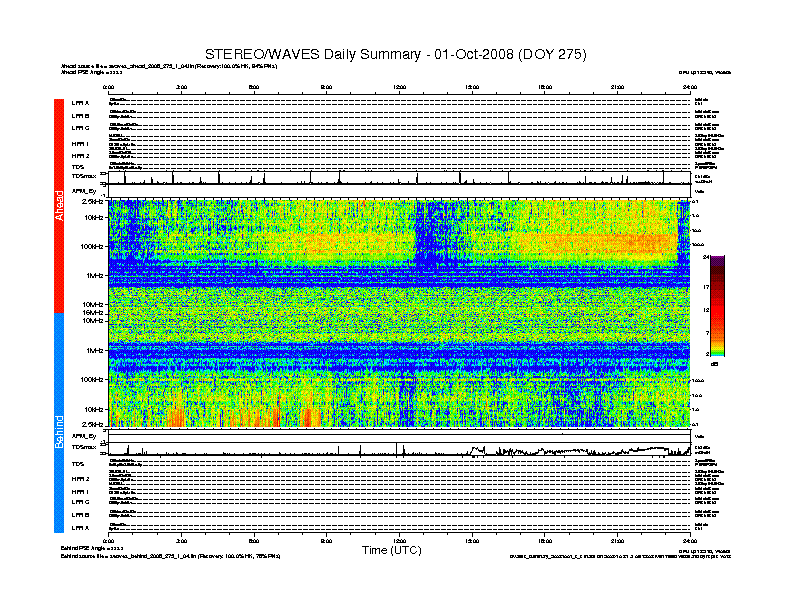Click the Behind TDSmax trace panel
The height and width of the screenshot is (612, 792).
[399, 449]
